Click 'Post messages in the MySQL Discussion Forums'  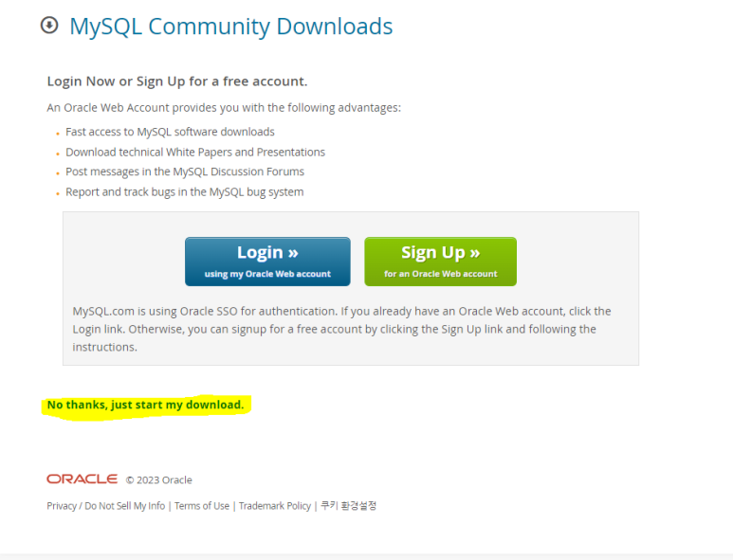point(185,172)
